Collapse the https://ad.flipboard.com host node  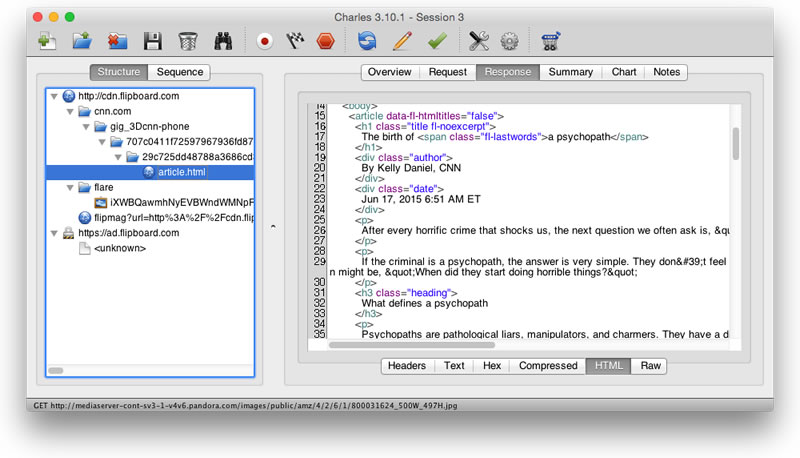[x=54, y=233]
